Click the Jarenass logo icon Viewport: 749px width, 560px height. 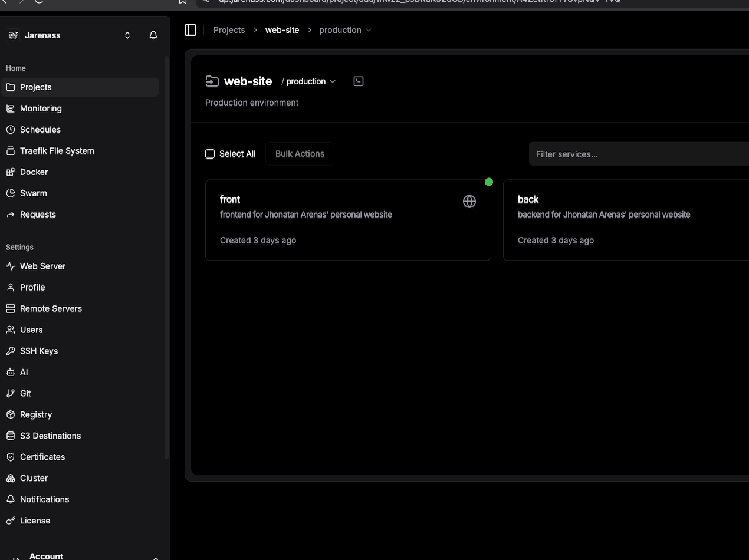[x=13, y=35]
